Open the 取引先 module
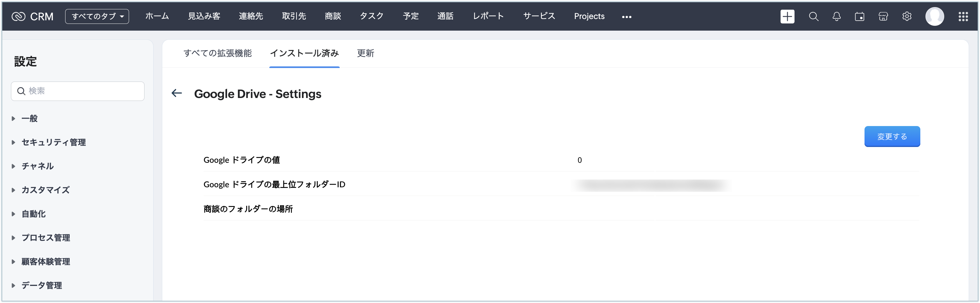The height and width of the screenshot is (303, 980). click(294, 16)
